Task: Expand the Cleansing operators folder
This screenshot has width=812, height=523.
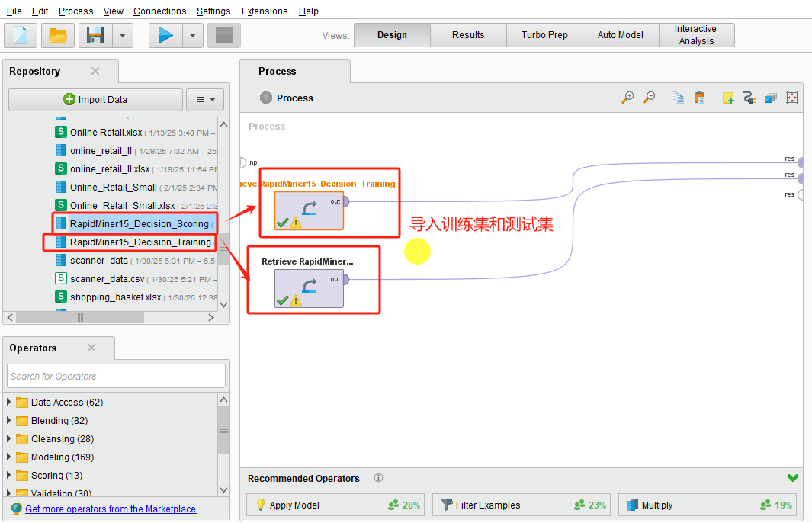Action: (x=9, y=438)
